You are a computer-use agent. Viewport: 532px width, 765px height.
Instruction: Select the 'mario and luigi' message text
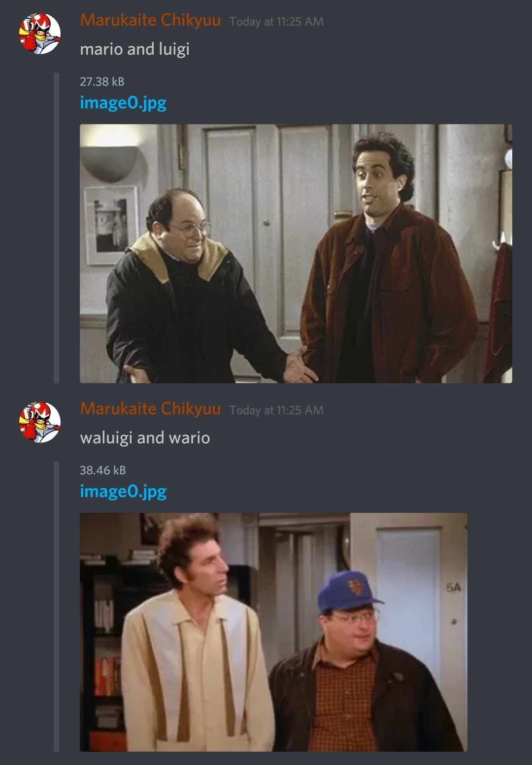(134, 49)
